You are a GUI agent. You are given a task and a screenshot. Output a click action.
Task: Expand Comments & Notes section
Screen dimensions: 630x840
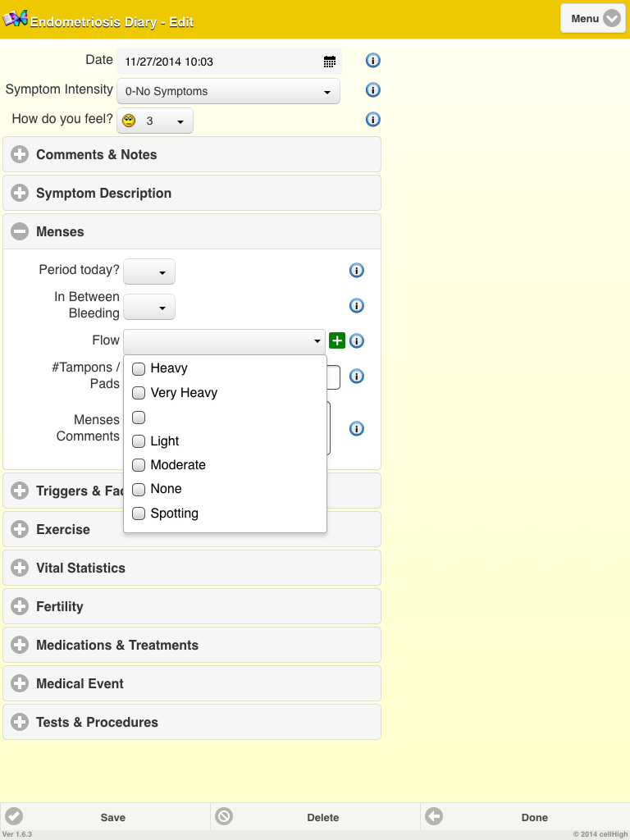192,155
